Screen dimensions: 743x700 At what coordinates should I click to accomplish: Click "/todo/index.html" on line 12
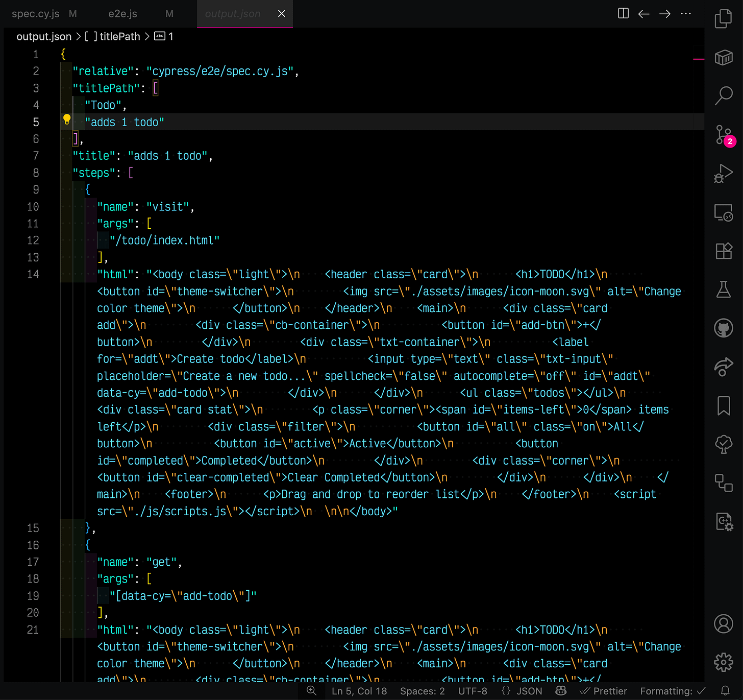point(165,240)
